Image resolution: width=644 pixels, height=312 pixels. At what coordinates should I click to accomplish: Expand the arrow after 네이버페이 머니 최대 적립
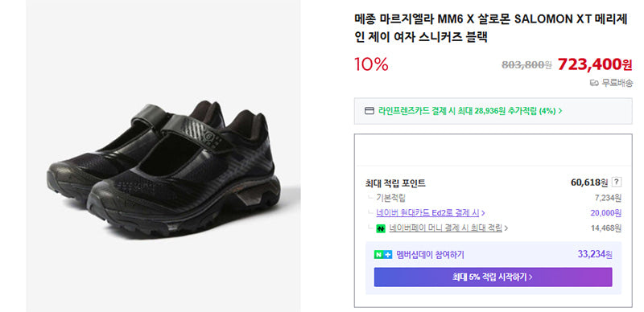tap(506, 228)
